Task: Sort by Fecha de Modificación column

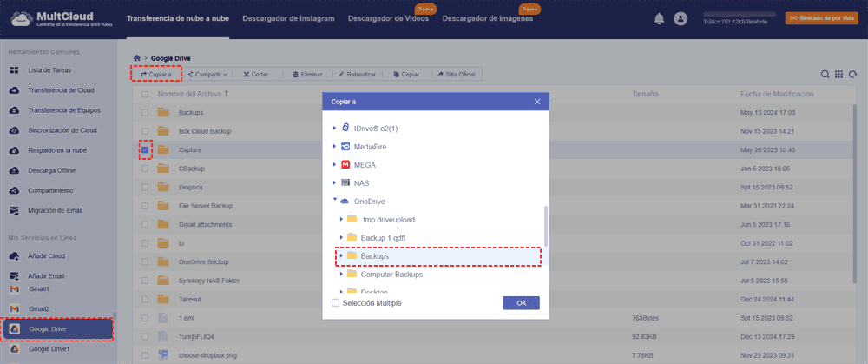Action: 777,94
